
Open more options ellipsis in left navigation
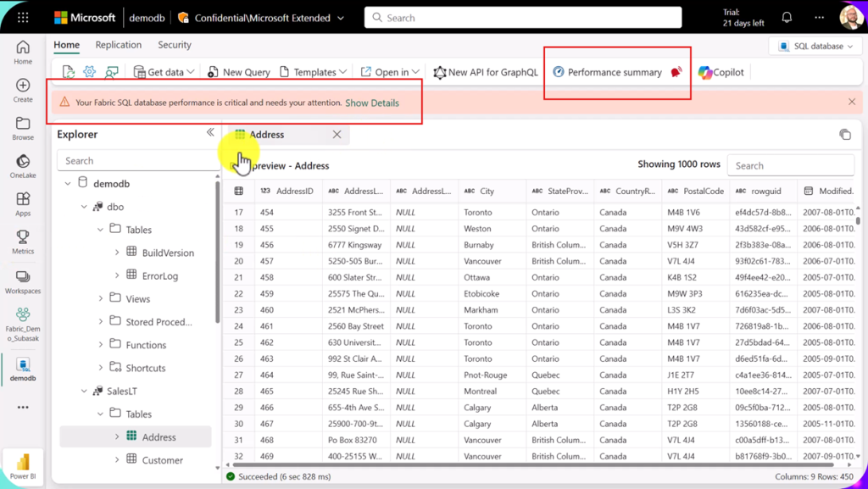click(23, 407)
